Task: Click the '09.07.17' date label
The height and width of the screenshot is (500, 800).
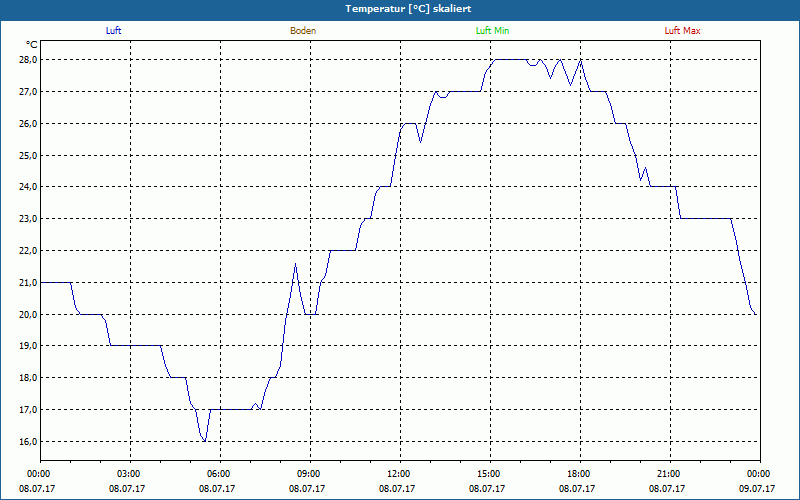Action: (757, 488)
